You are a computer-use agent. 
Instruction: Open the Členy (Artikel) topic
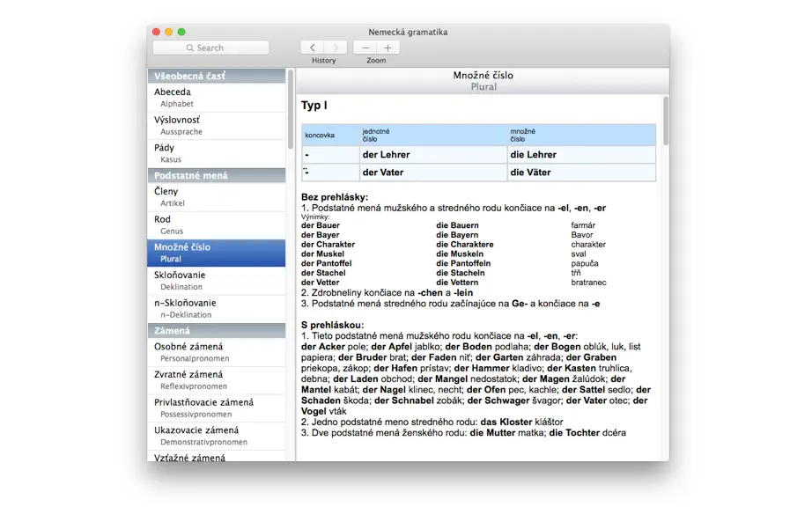[x=217, y=196]
